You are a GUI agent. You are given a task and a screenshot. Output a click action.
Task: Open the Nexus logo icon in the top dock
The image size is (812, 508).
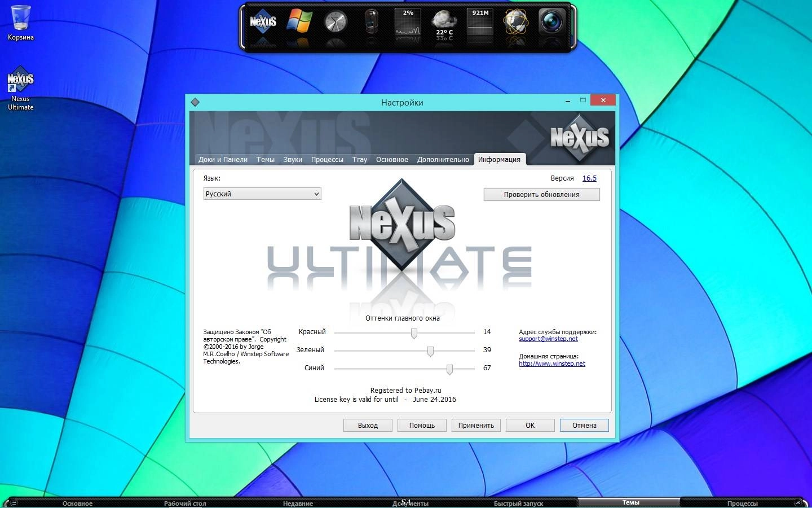tap(263, 23)
